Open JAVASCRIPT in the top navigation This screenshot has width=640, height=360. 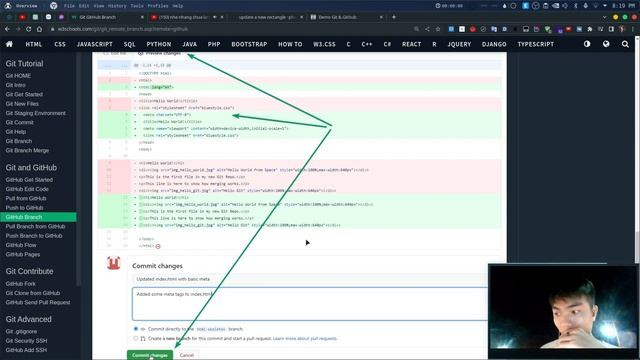(x=94, y=44)
